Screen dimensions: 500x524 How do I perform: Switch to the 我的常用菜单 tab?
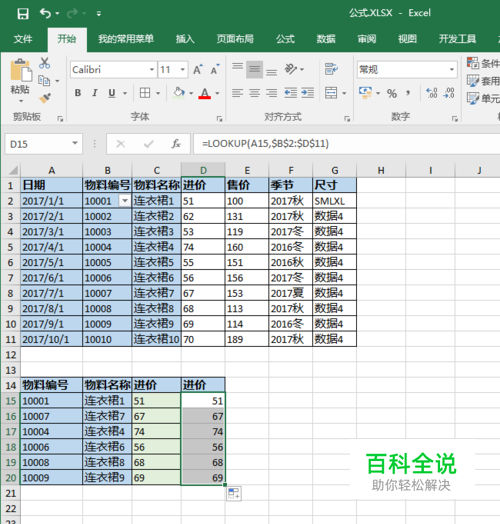click(126, 39)
